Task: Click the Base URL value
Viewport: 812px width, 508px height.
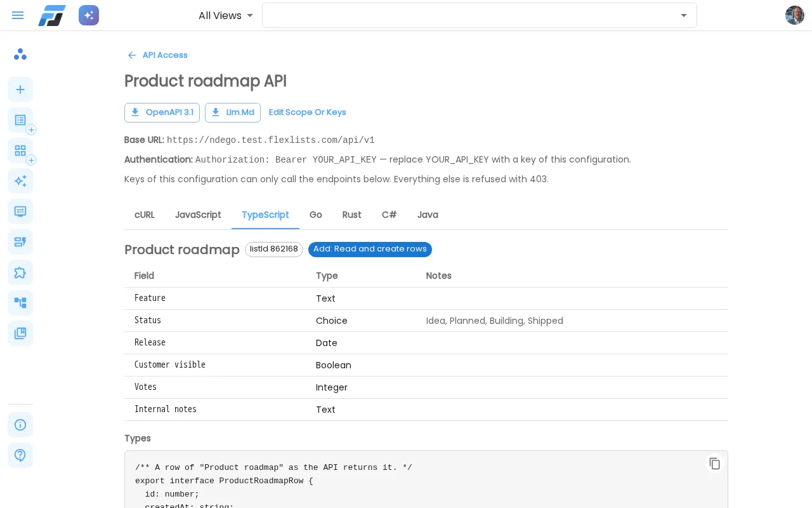Action: point(271,140)
